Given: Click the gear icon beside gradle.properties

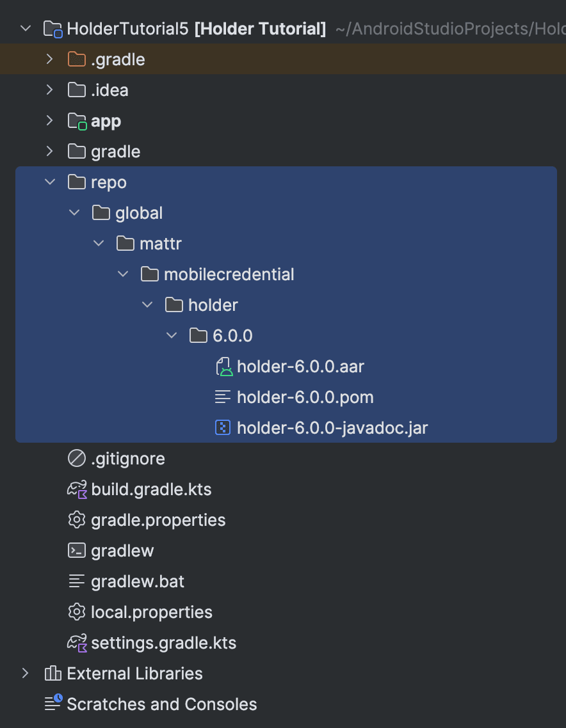Looking at the screenshot, I should click(x=77, y=520).
